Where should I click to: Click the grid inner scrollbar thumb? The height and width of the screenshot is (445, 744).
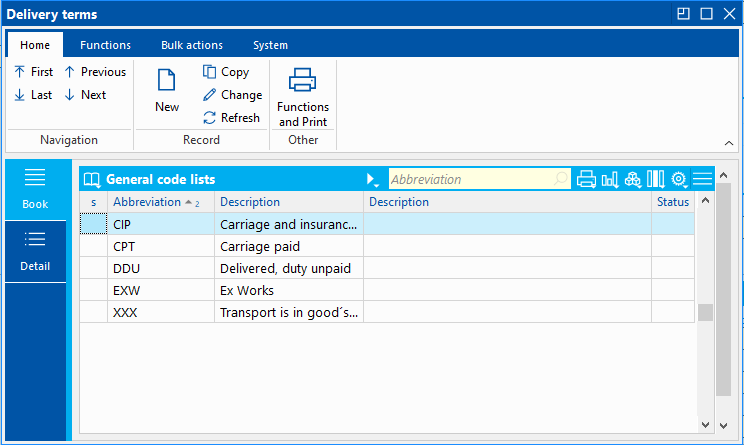705,312
